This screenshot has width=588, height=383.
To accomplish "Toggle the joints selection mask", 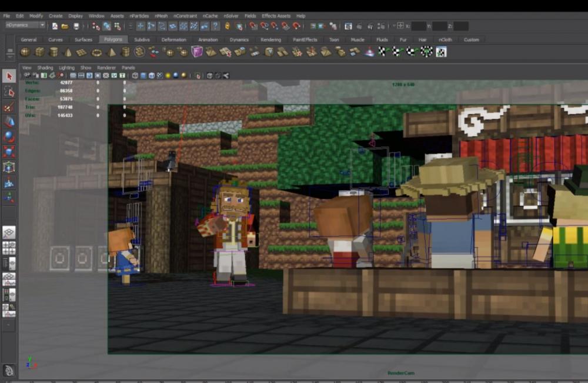I will click(x=151, y=26).
